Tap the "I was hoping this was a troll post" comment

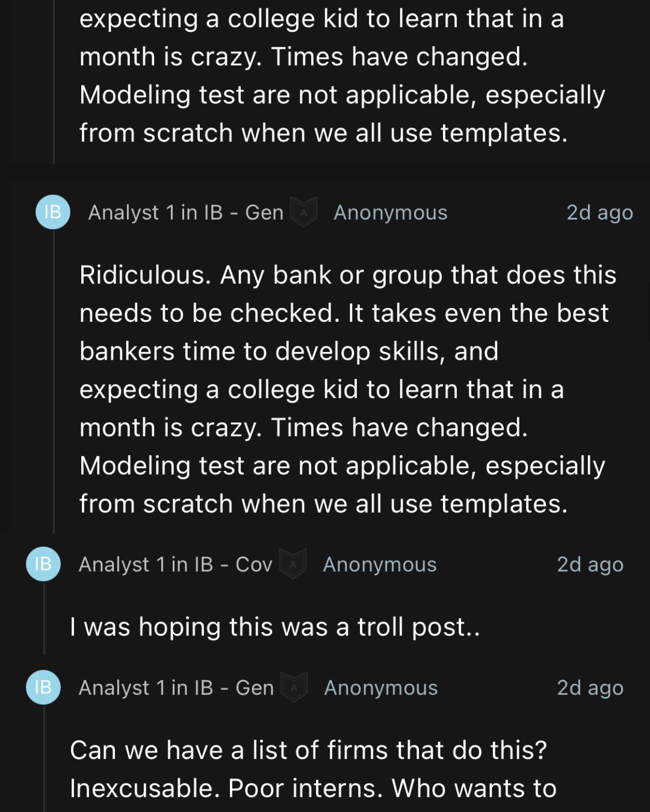coord(274,627)
